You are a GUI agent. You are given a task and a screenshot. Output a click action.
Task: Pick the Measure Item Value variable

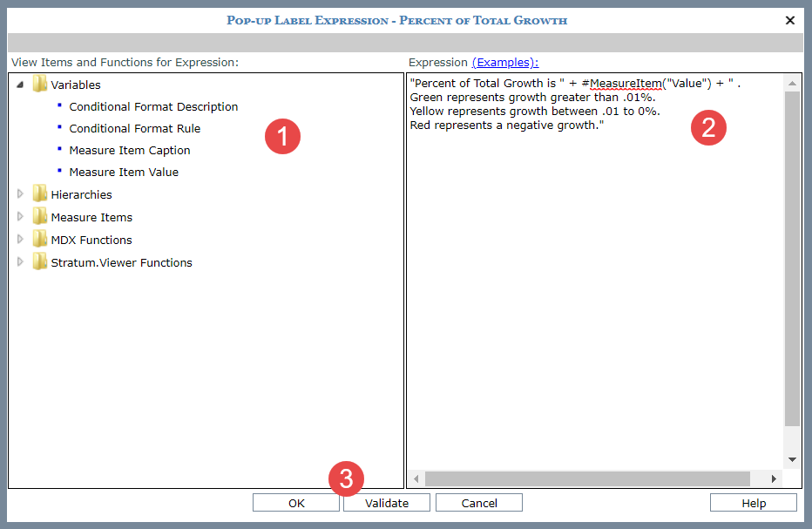tap(124, 172)
